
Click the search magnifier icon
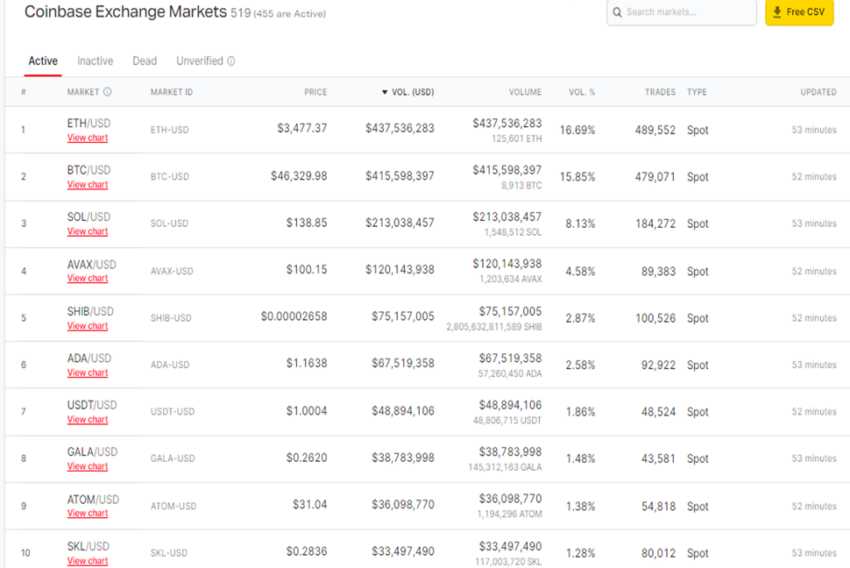(x=617, y=12)
